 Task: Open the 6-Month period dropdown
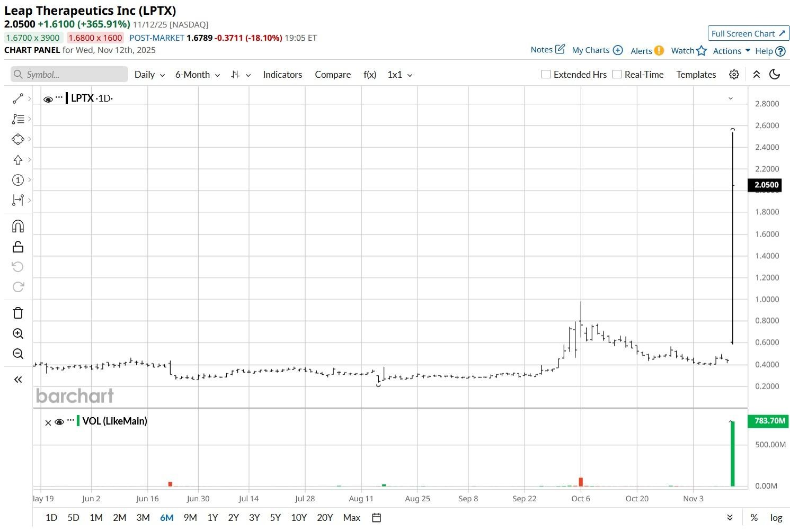point(198,75)
